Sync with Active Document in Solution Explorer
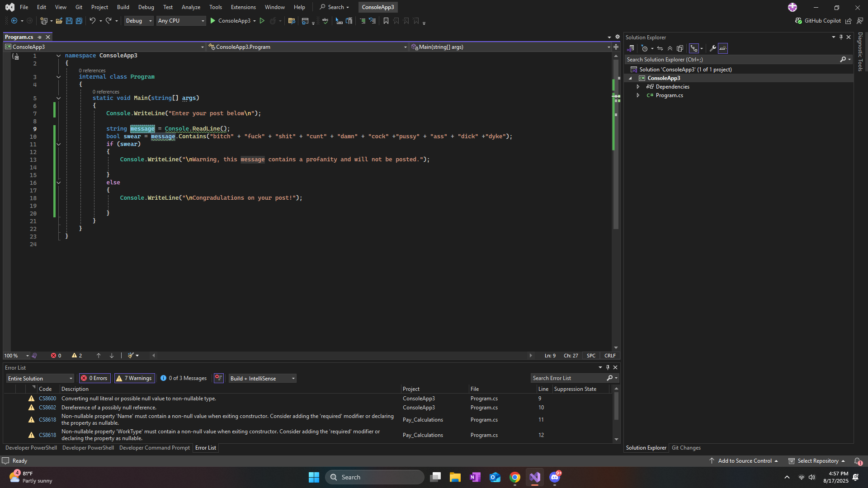The width and height of the screenshot is (868, 488). 660,48
